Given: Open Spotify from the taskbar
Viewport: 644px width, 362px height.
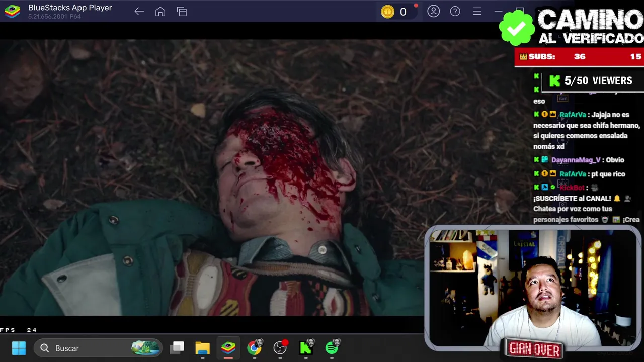Looking at the screenshot, I should click(333, 347).
